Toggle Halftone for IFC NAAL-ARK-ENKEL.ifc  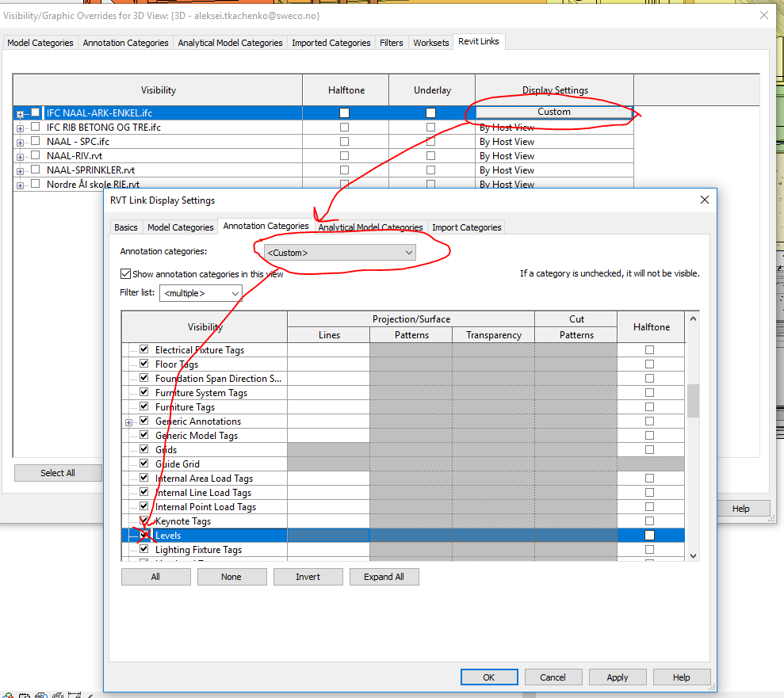(344, 113)
